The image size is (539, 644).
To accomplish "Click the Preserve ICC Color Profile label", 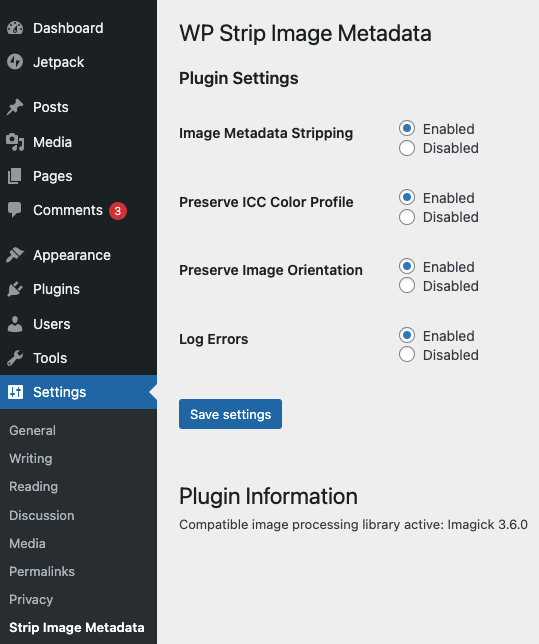I will (x=266, y=202).
